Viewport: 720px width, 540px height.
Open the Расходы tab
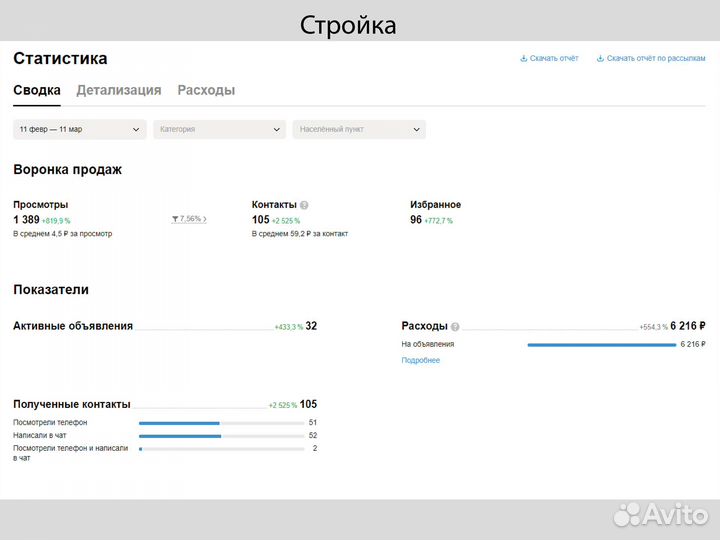pyautogui.click(x=206, y=90)
